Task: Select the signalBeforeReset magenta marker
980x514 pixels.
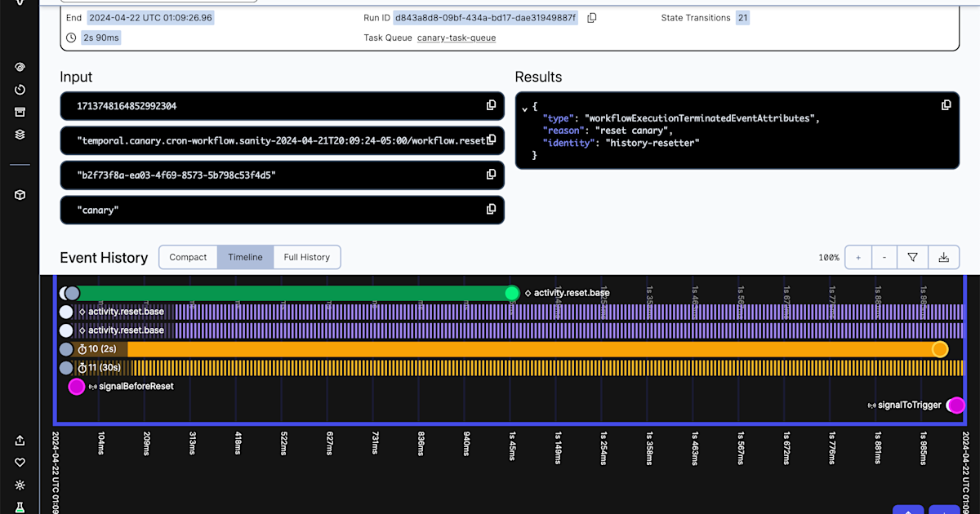Action: (x=76, y=387)
